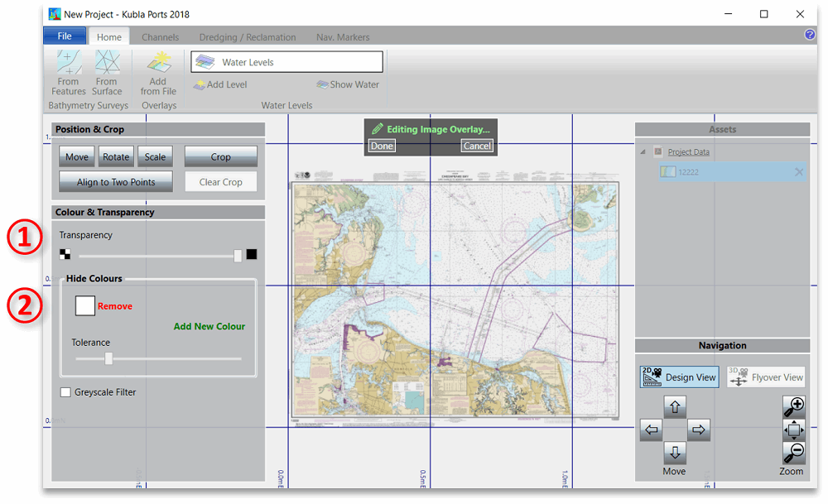Screen dimensions: 828x504
Task: Click the fully transparent checkerboard icon
Action: 65,254
